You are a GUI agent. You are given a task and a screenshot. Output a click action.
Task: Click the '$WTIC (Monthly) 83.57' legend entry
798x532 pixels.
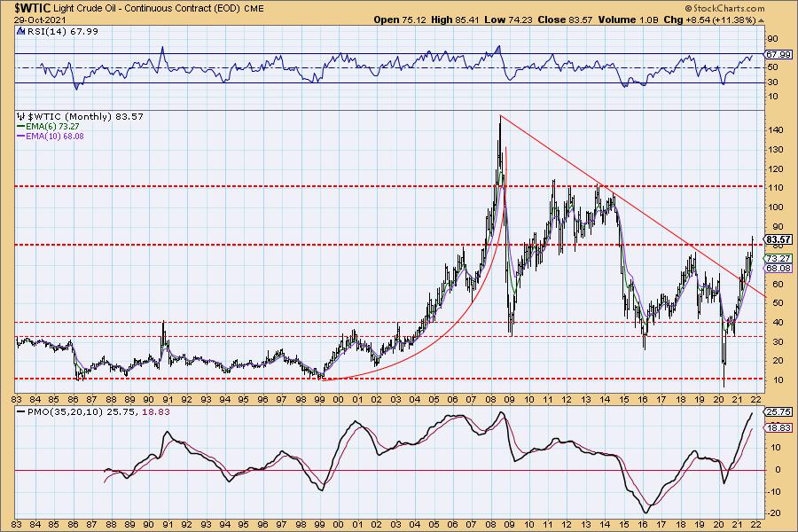coord(85,116)
